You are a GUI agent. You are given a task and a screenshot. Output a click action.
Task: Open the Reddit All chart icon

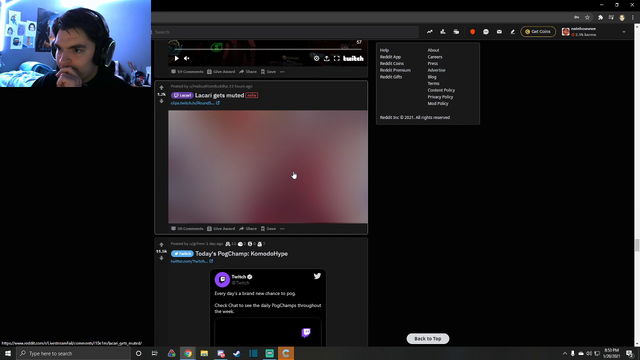click(x=443, y=32)
